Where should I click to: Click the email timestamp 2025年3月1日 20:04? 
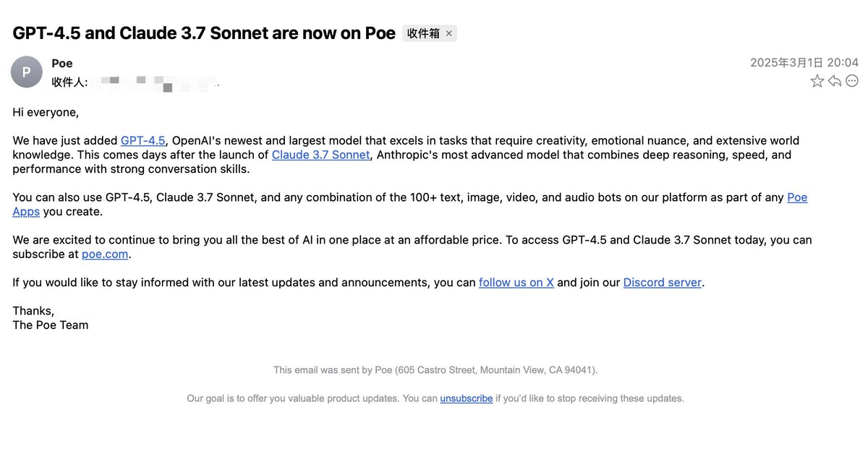[x=804, y=63]
